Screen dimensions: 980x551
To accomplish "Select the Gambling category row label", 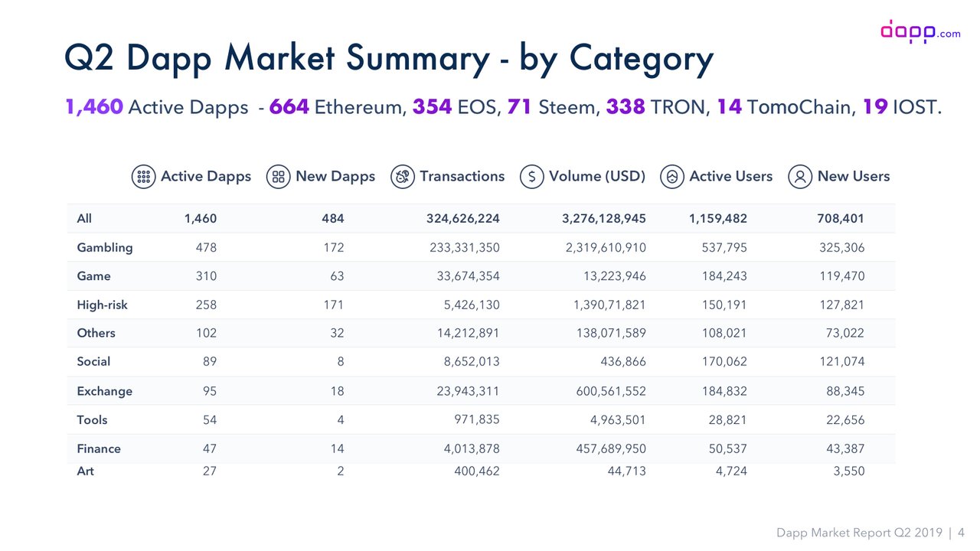I will click(x=105, y=247).
